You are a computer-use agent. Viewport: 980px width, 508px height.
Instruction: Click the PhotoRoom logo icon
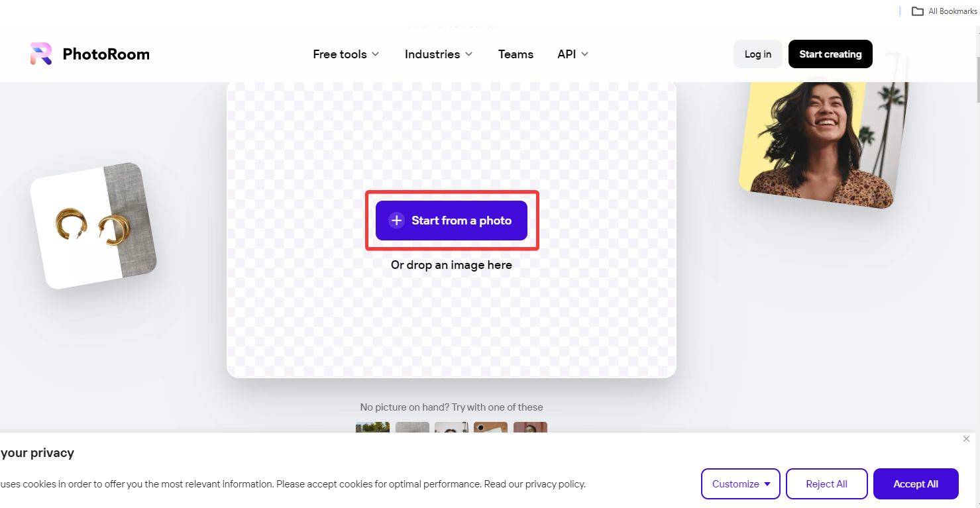[x=41, y=54]
